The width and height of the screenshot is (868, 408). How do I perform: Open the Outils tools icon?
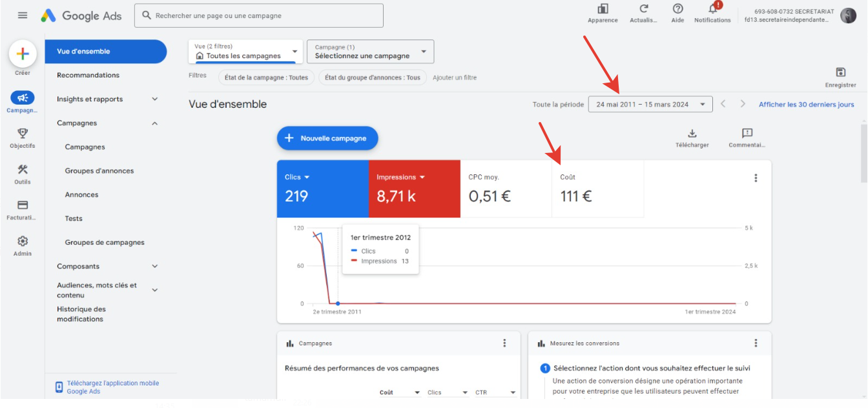(23, 170)
